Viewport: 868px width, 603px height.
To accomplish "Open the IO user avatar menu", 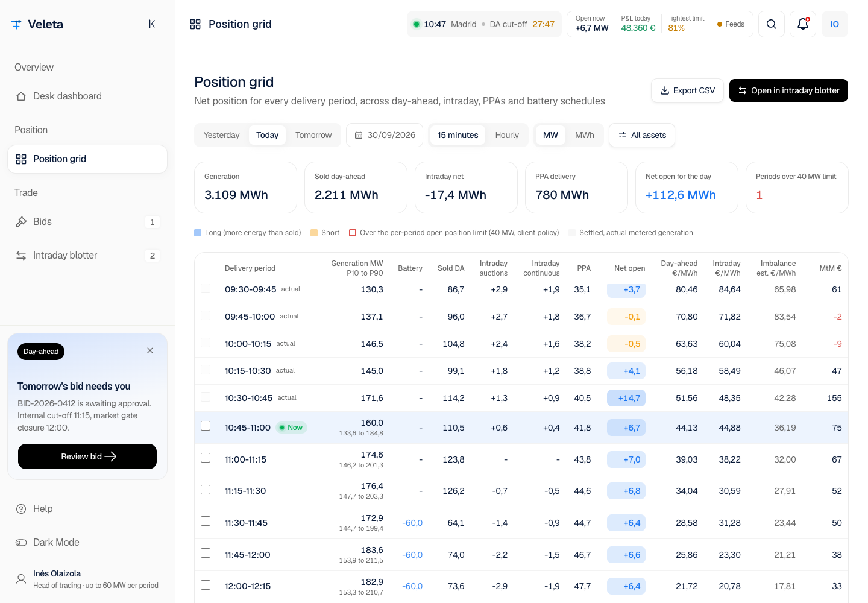I will click(x=835, y=24).
